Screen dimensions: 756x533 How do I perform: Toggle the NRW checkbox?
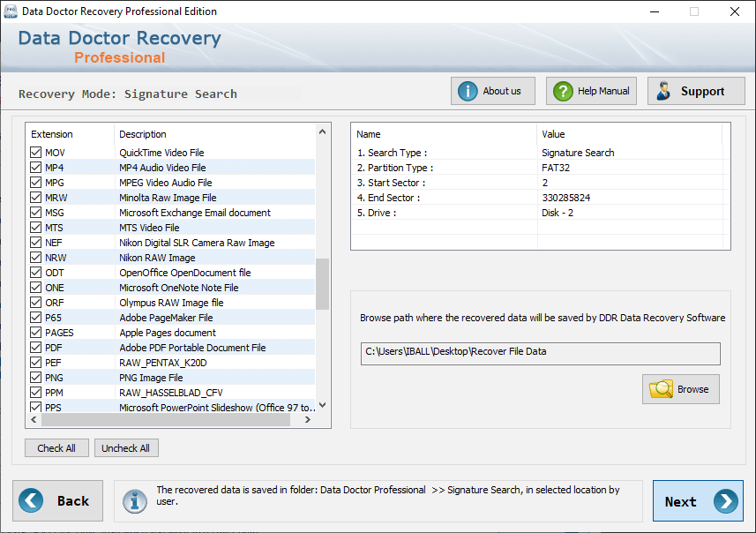tap(35, 257)
